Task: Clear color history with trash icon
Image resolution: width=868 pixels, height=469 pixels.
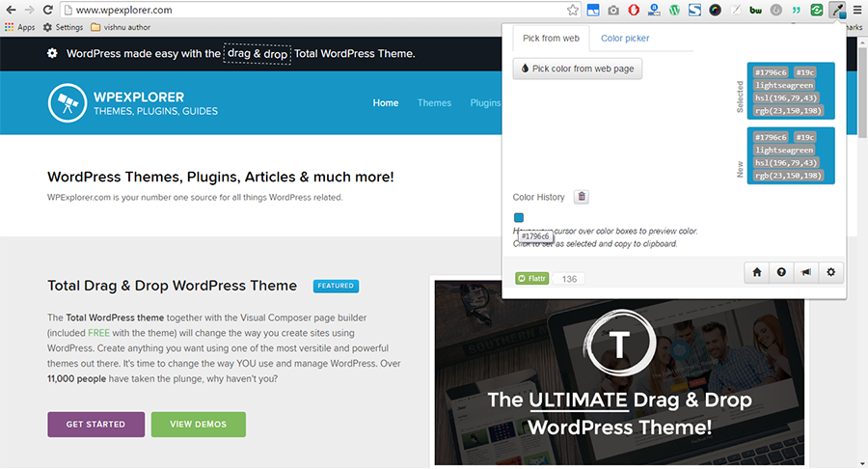Action: tap(582, 197)
